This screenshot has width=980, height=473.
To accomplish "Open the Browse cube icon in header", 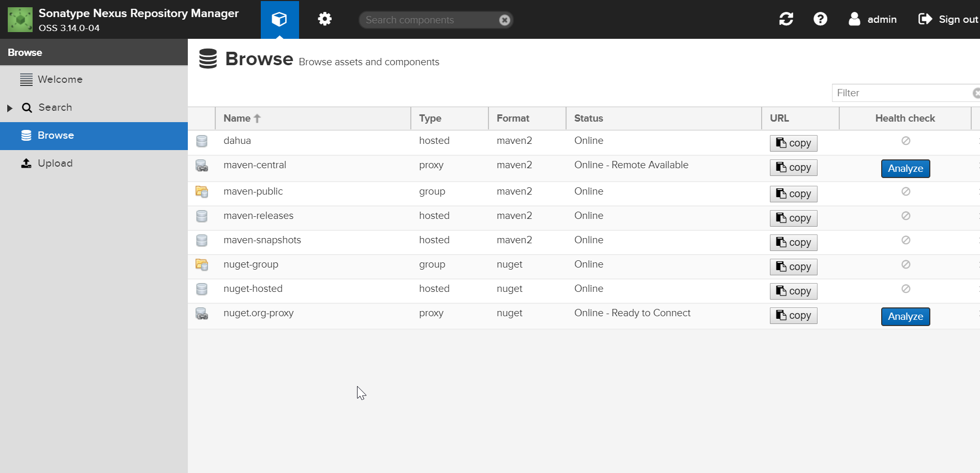I will click(x=279, y=20).
